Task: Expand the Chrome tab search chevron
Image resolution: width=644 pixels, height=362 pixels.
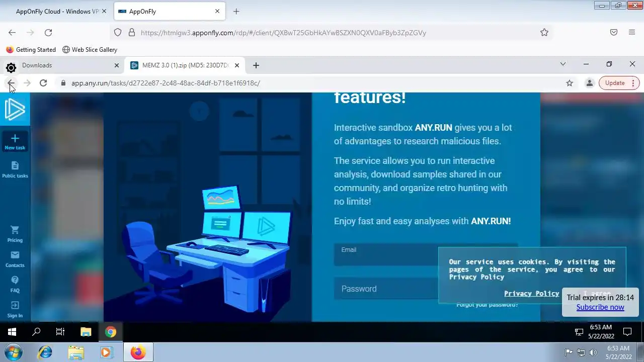Action: tap(563, 64)
